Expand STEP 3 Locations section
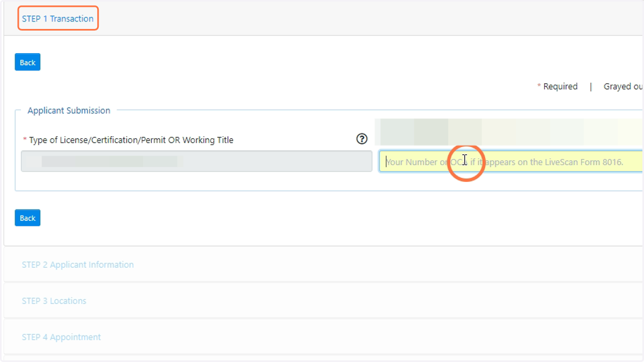Image resolution: width=644 pixels, height=362 pixels. pos(54,301)
